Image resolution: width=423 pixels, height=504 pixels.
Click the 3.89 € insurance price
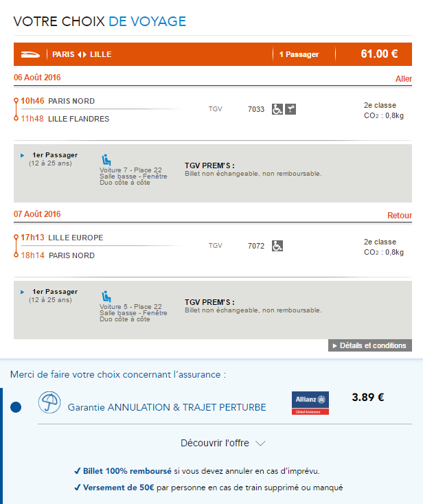coord(367,397)
